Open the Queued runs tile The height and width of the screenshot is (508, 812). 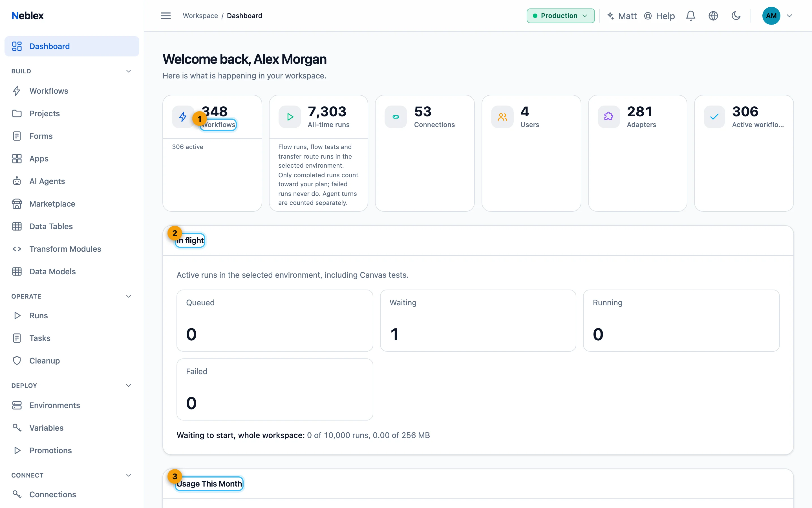[275, 321]
